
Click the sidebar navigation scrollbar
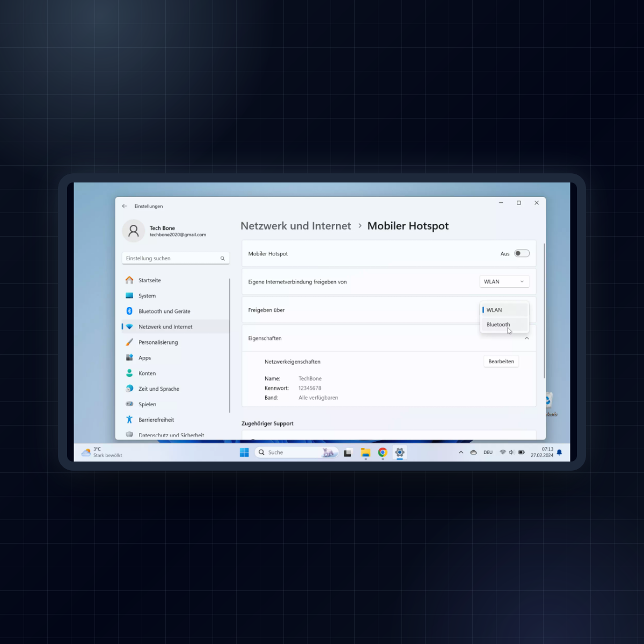coord(230,345)
